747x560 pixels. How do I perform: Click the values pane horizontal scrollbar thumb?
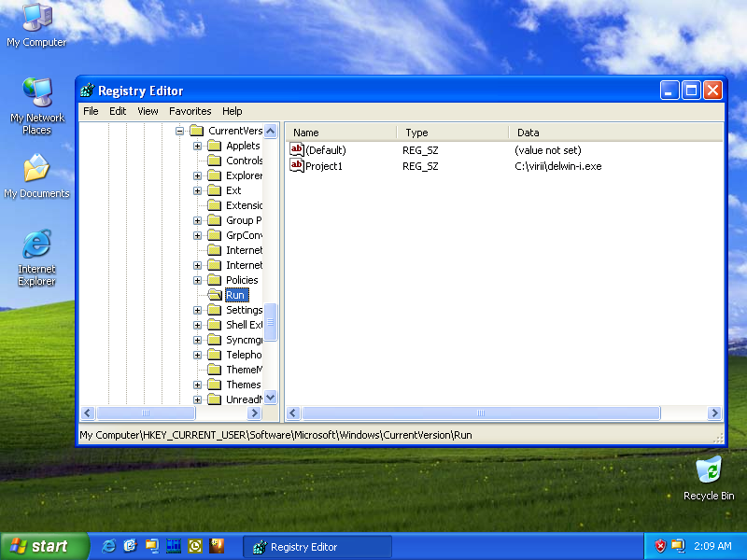481,413
